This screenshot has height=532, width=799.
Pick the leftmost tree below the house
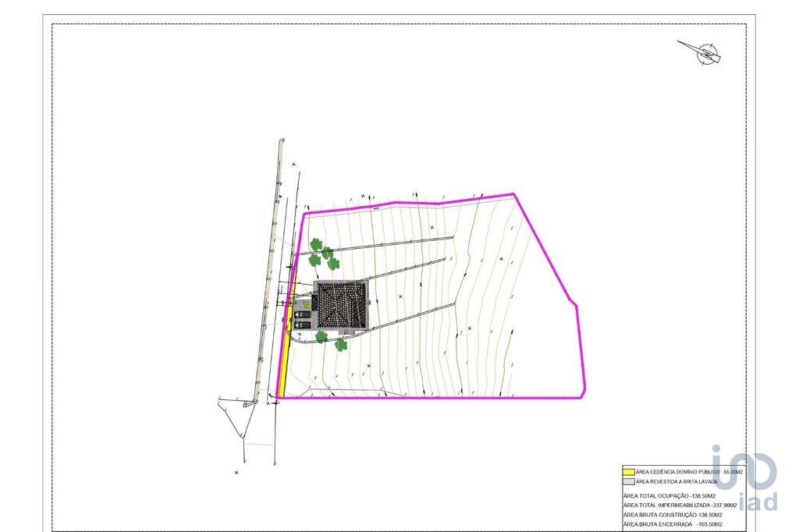click(x=321, y=336)
